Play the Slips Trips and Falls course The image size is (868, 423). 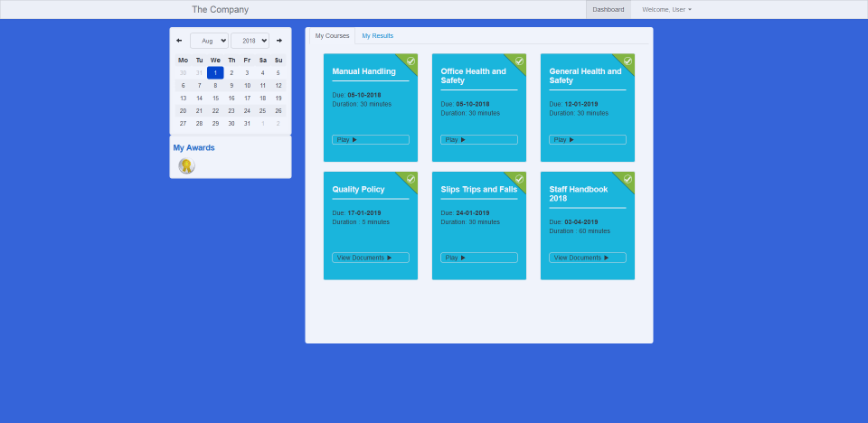(x=479, y=258)
